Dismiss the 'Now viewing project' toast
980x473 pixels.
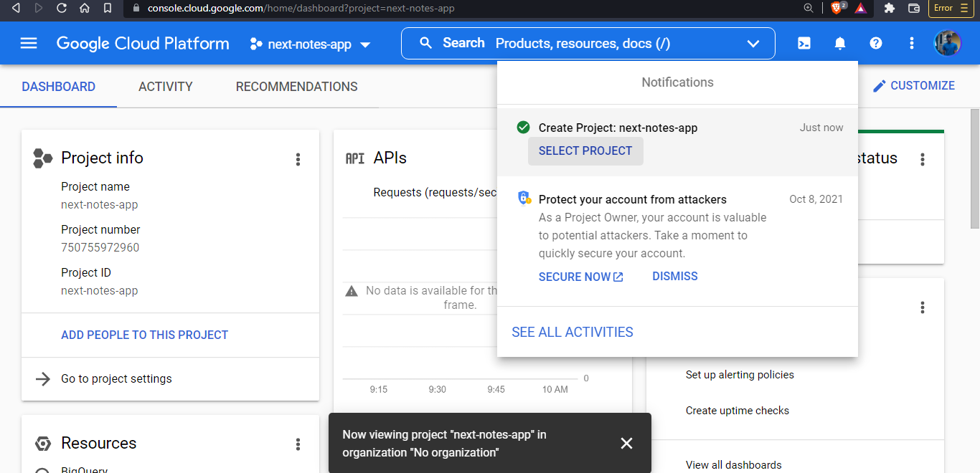pos(626,443)
